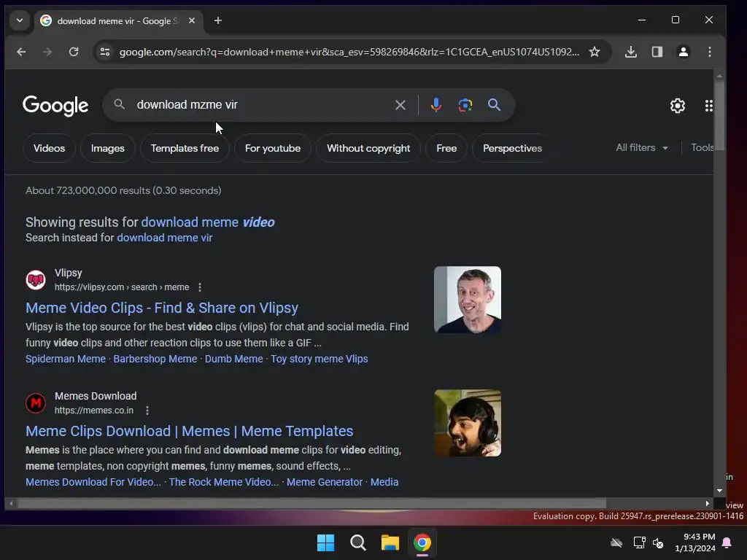Open the Chrome three-dot menu
747x560 pixels.
click(x=709, y=52)
